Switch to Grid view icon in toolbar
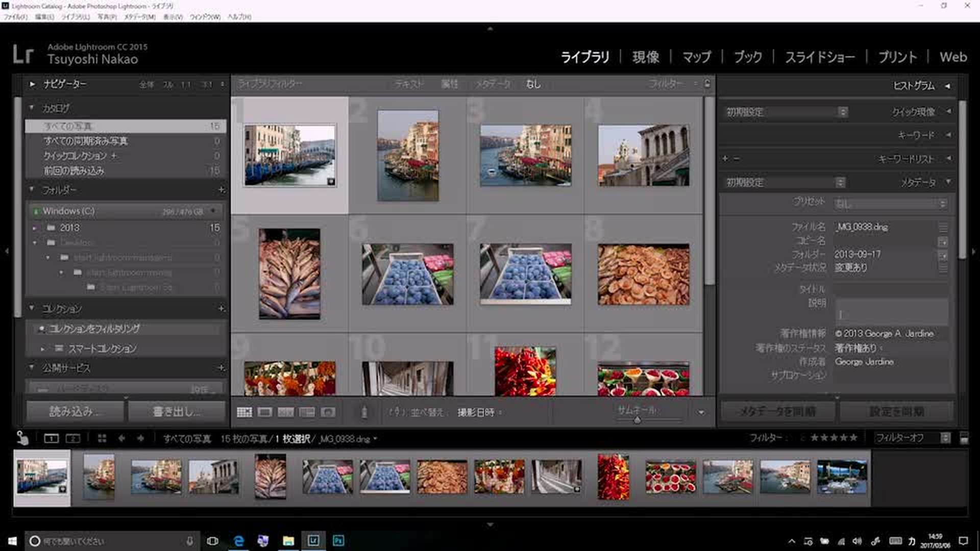The image size is (980, 551). click(244, 412)
